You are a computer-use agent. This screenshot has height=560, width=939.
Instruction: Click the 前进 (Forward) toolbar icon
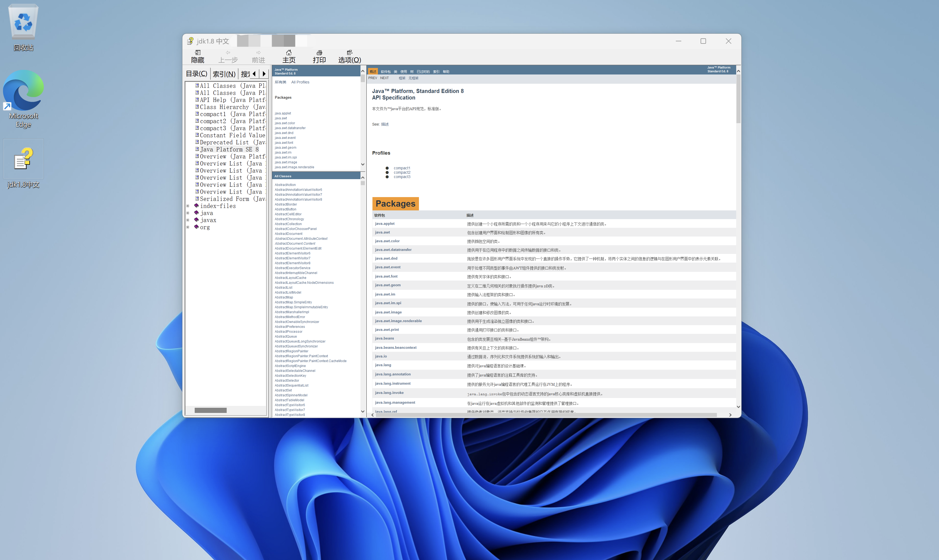click(x=259, y=57)
